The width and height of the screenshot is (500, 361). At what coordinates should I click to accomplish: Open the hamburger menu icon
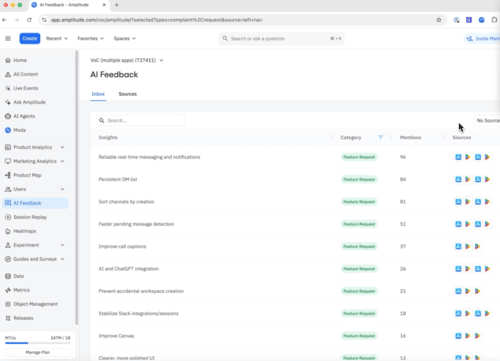click(x=8, y=38)
